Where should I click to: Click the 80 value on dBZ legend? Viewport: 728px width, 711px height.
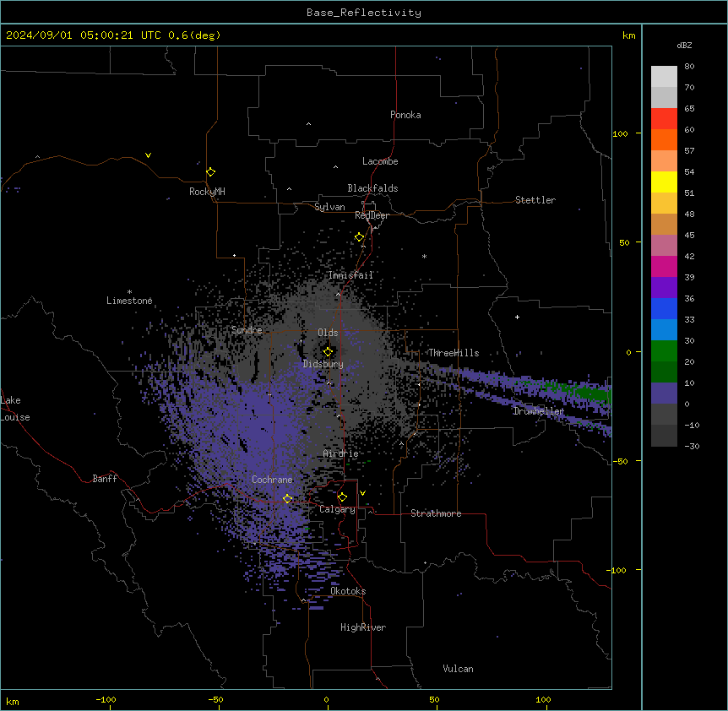click(x=689, y=67)
